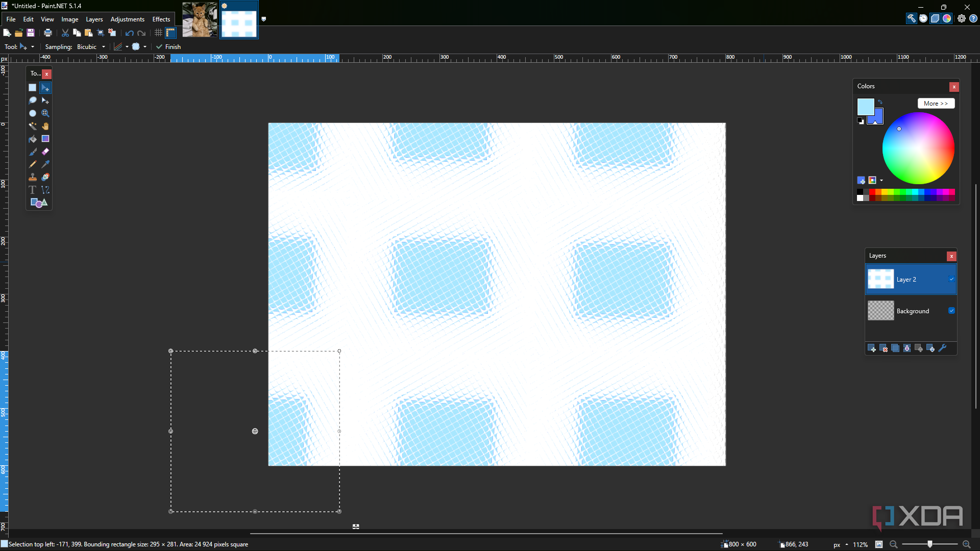Click the Copy icon in toolbar
980x551 pixels.
click(x=77, y=33)
